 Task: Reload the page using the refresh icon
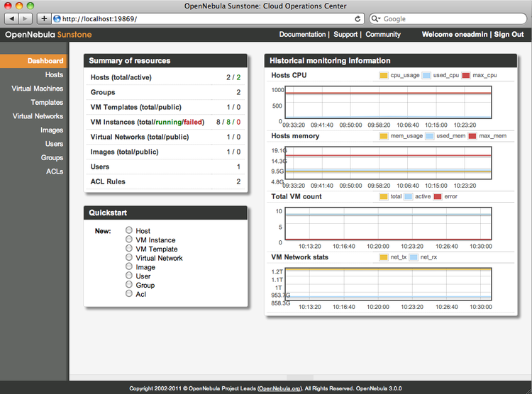(x=358, y=19)
